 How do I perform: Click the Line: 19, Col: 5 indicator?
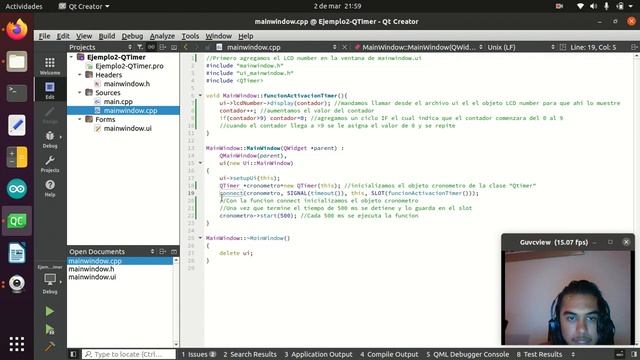tap(593, 47)
